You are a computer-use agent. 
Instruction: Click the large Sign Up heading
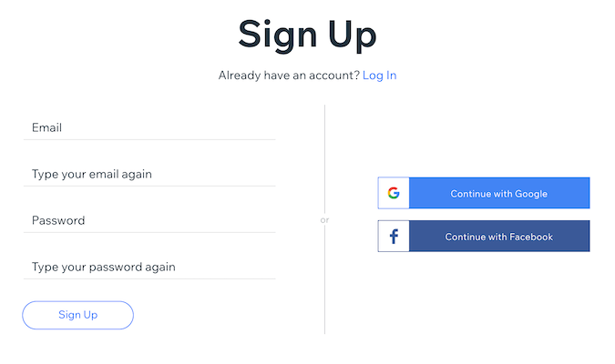(308, 35)
